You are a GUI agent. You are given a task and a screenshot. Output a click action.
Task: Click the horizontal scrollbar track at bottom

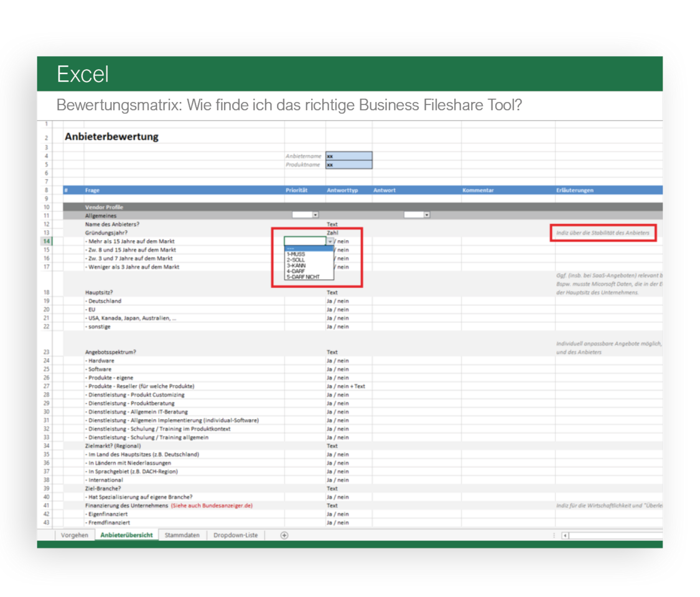click(615, 535)
